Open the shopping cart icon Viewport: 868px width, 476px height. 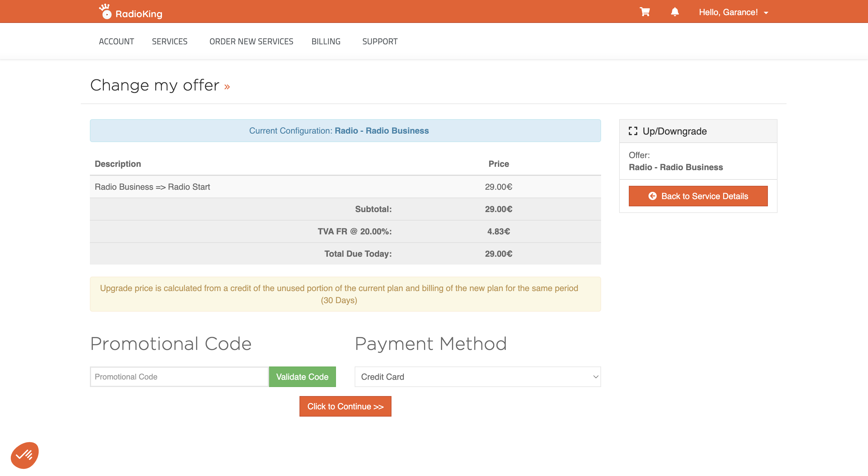point(645,12)
